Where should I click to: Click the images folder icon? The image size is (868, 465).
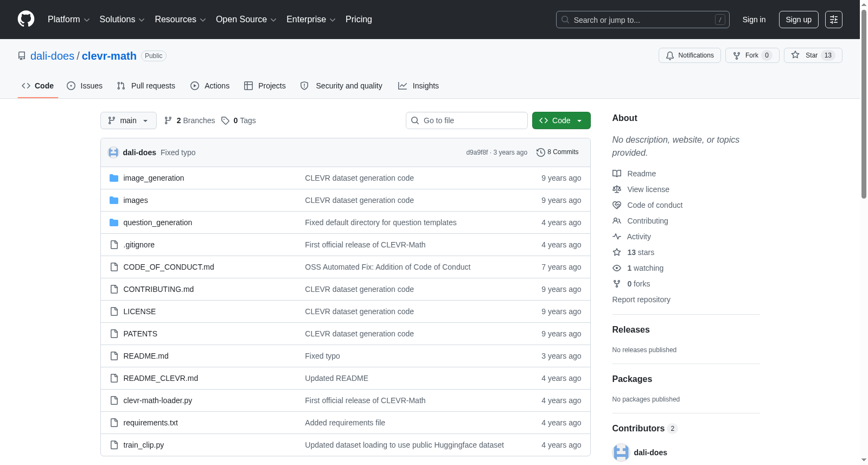coord(114,200)
